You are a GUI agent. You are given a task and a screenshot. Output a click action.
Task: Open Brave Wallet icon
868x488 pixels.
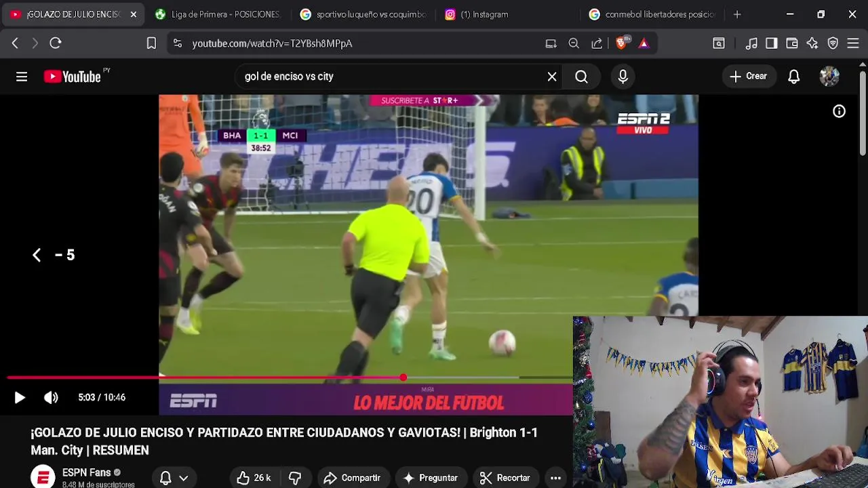coord(792,43)
